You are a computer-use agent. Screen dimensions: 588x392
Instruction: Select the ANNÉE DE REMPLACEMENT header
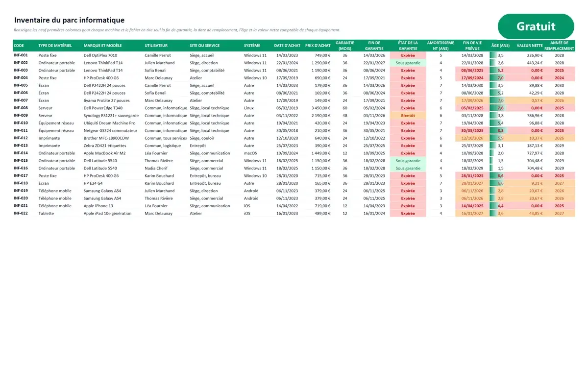559,46
